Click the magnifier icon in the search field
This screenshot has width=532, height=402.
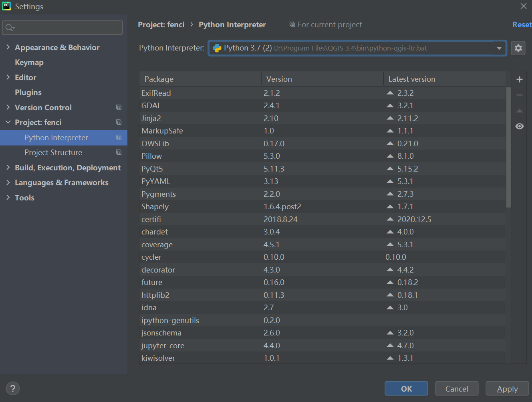10,28
